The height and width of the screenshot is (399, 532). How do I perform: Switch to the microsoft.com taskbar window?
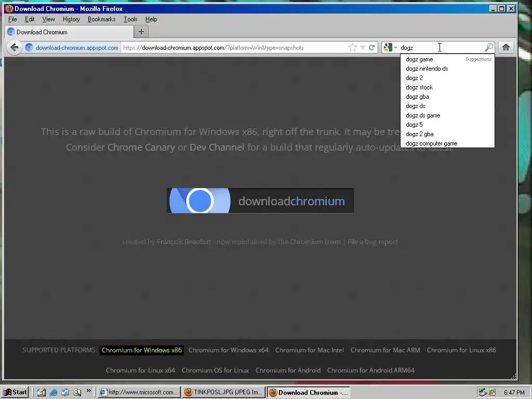[139, 392]
